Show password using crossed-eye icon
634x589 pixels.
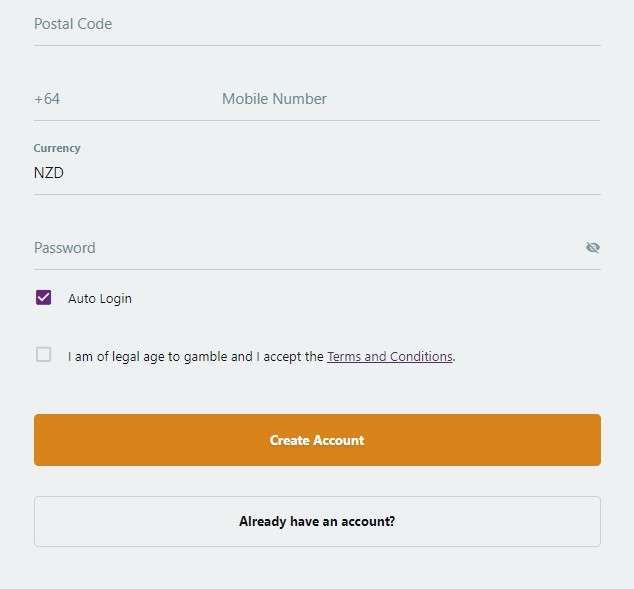592,247
